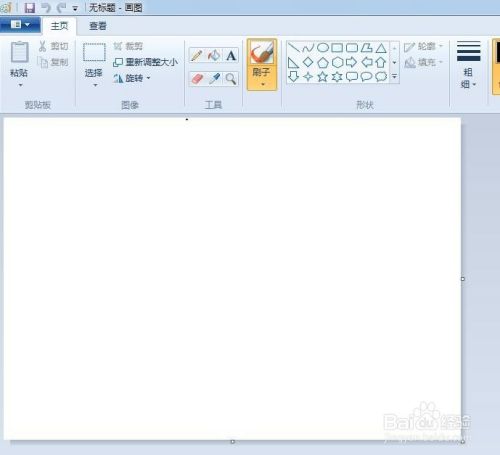Viewport: 500px width, 455px height.
Task: Select the right triangle shape
Action: [x=293, y=63]
